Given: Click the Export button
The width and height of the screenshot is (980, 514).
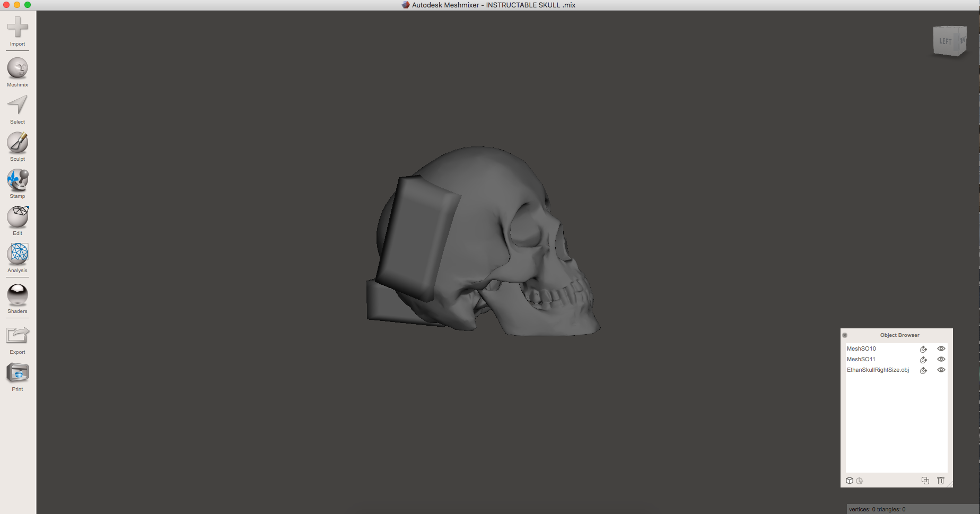Looking at the screenshot, I should 17,340.
